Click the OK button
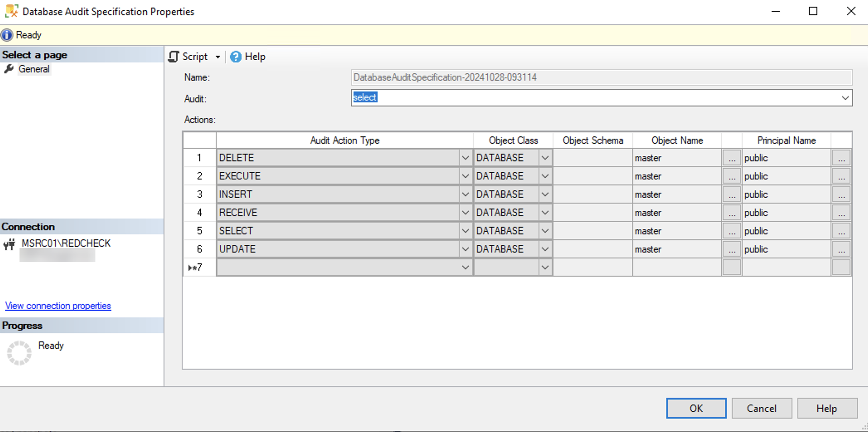The image size is (868, 432). 696,408
